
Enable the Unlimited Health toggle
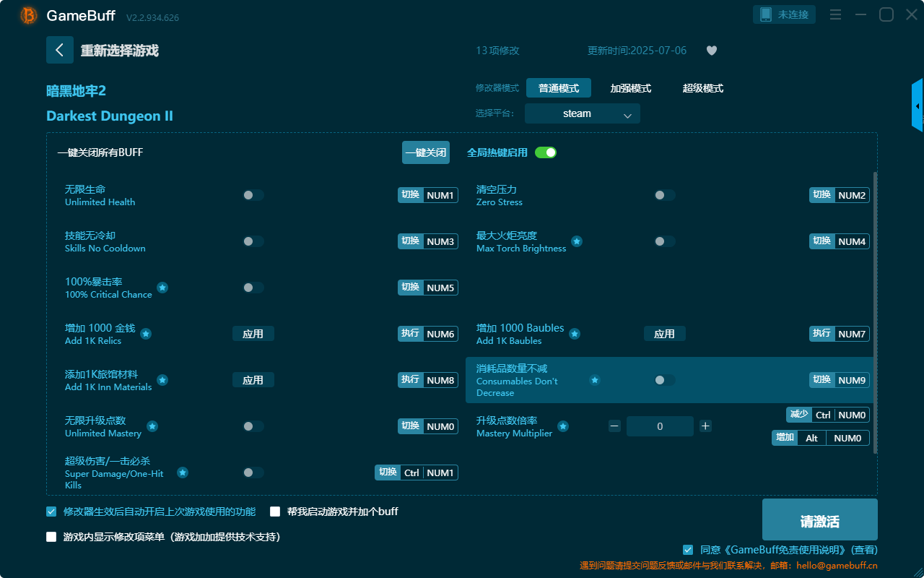click(253, 195)
